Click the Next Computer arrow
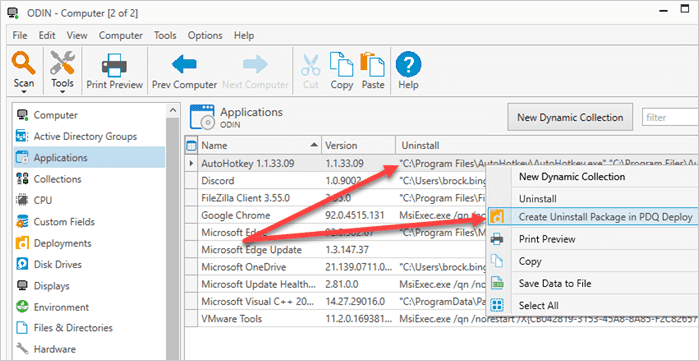 click(x=255, y=65)
